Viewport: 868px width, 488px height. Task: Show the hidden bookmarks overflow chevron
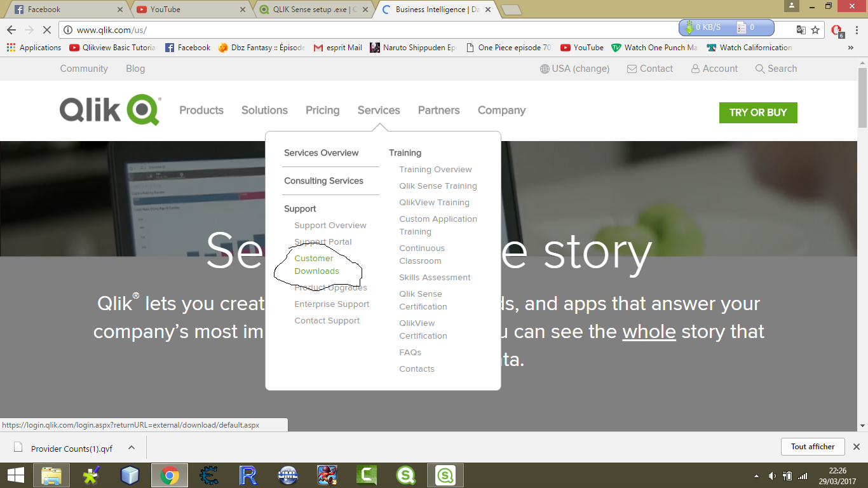point(851,48)
